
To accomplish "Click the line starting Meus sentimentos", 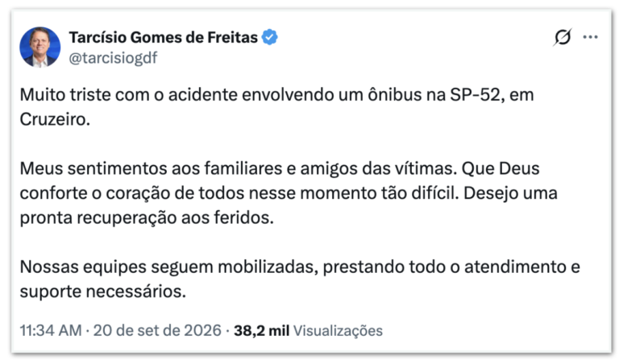I will (280, 169).
